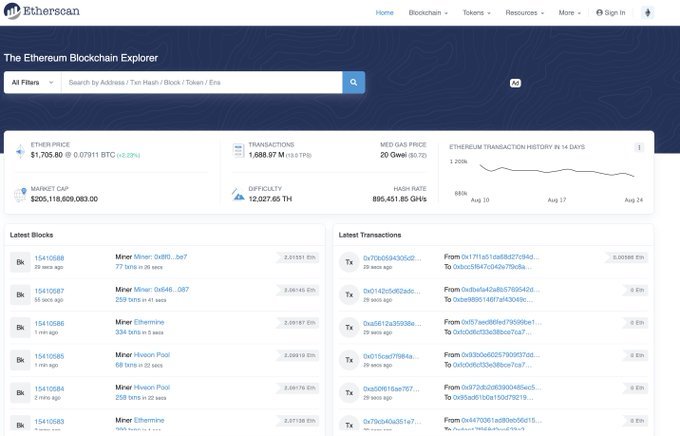Open Ethermine miner of block 15410586

149,322
